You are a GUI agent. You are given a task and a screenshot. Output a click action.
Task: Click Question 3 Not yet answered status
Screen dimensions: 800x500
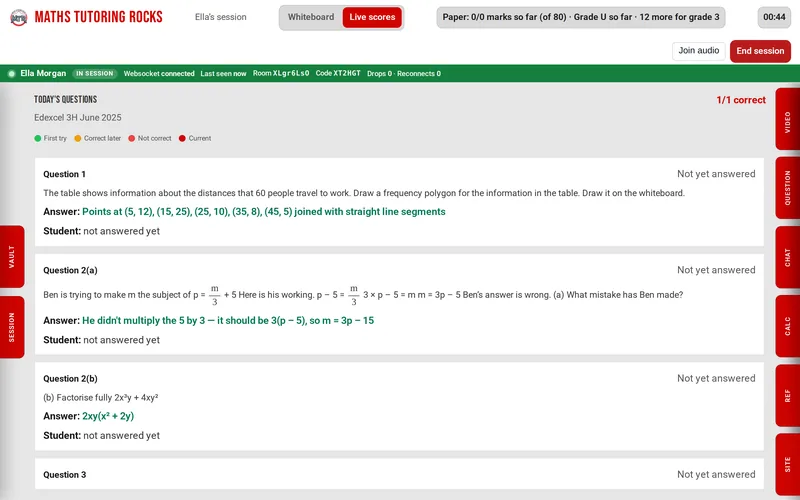(x=716, y=474)
